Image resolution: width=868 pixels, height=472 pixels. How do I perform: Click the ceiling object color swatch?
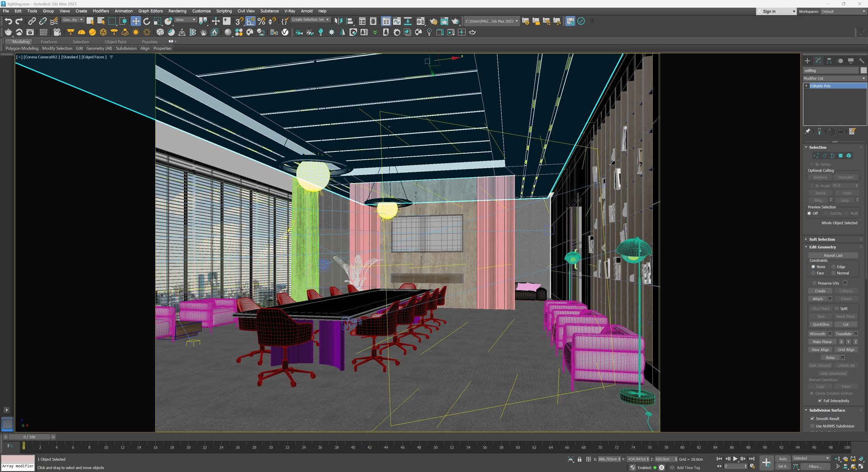pyautogui.click(x=863, y=71)
